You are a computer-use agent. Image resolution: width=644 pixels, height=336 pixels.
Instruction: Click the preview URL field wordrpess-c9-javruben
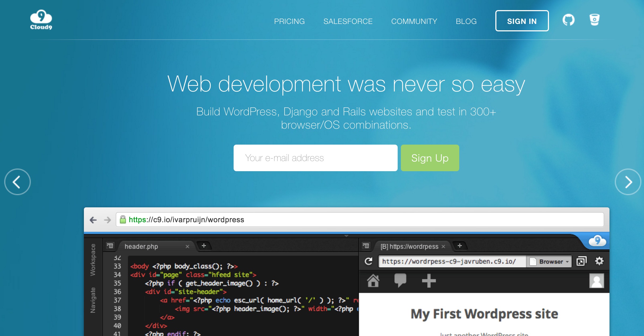452,262
